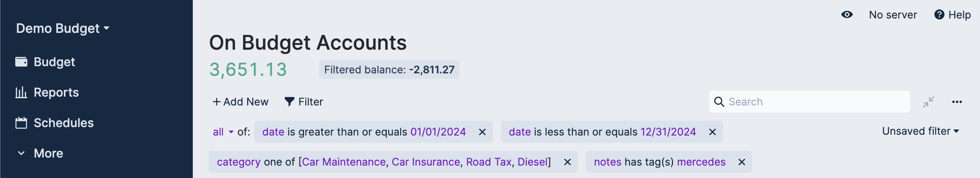Collapse split transactions using arrows icon
The width and height of the screenshot is (980, 178).
929,102
